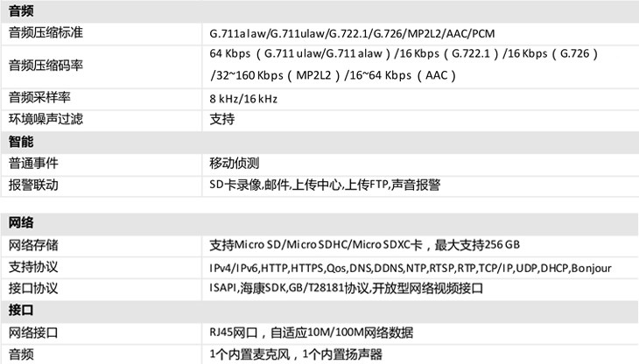Click the 音频压缩码率 row label
639x364 pixels.
pyautogui.click(x=46, y=65)
